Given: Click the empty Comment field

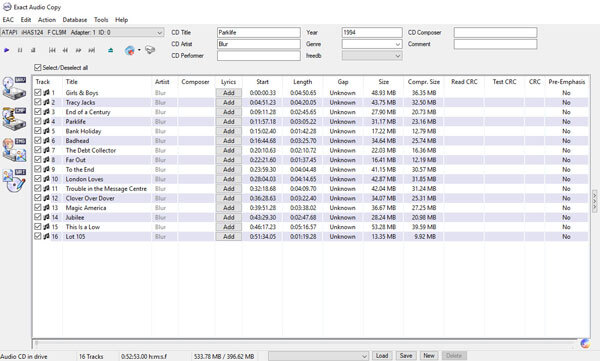Looking at the screenshot, I should click(x=495, y=44).
